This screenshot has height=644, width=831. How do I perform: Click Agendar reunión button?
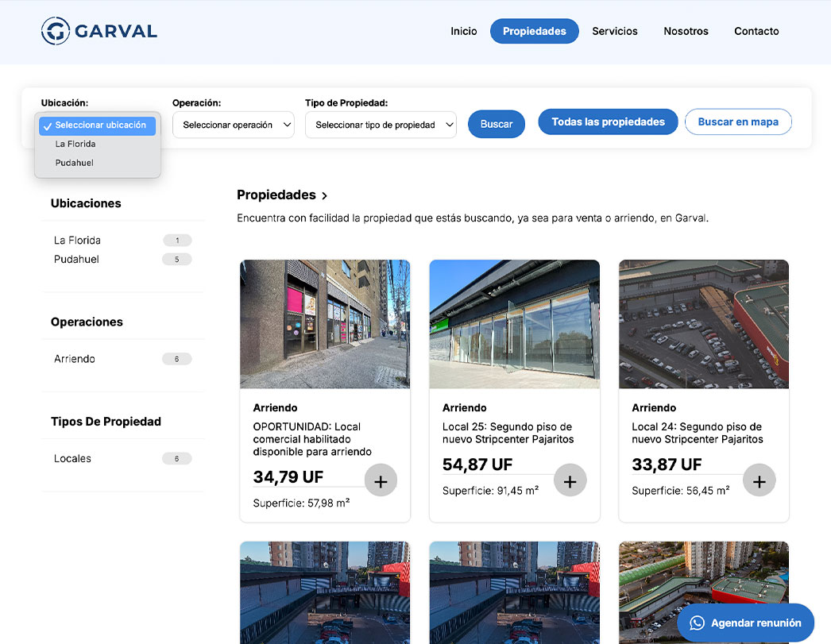tap(746, 623)
